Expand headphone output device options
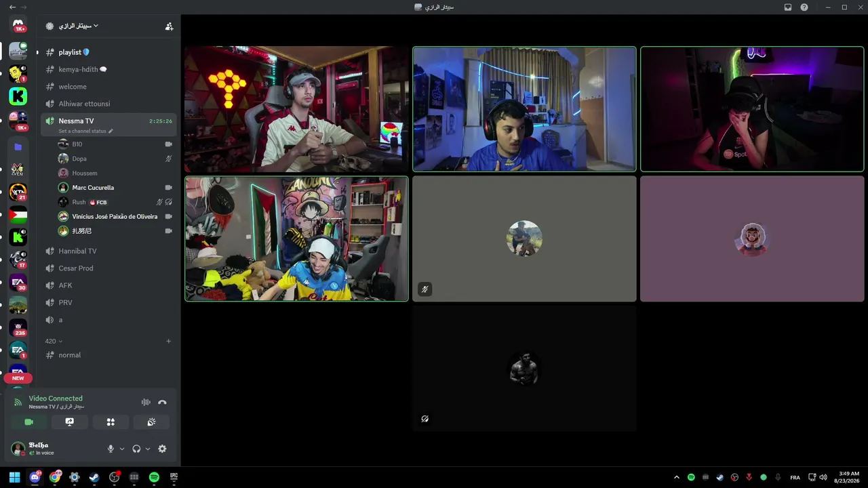The image size is (868, 488). (148, 449)
